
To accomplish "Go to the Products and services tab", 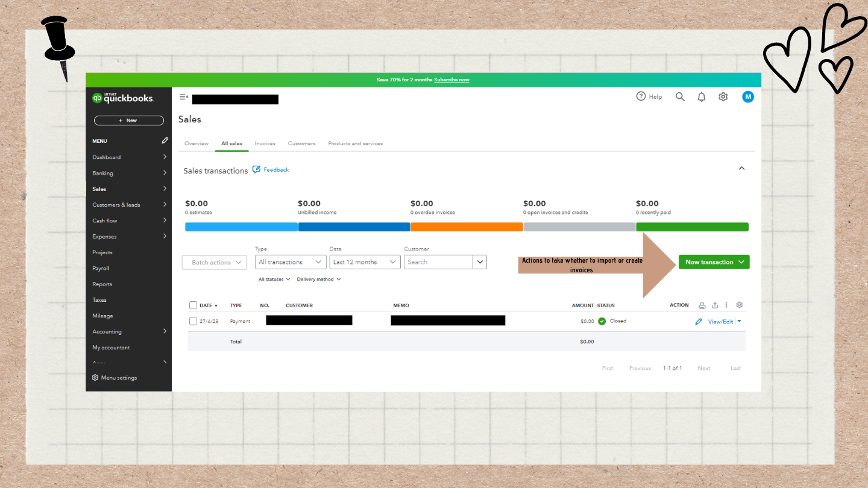I will (355, 143).
